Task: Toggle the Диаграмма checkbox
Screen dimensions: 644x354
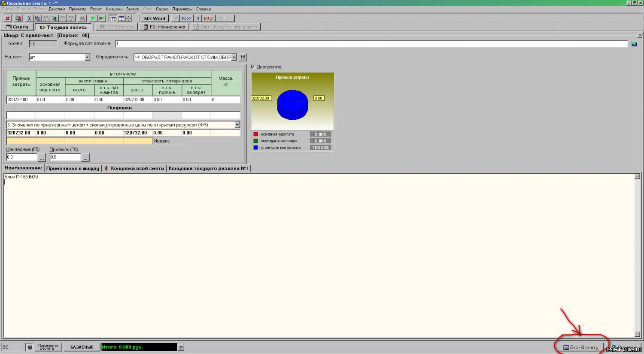Action: click(x=253, y=67)
